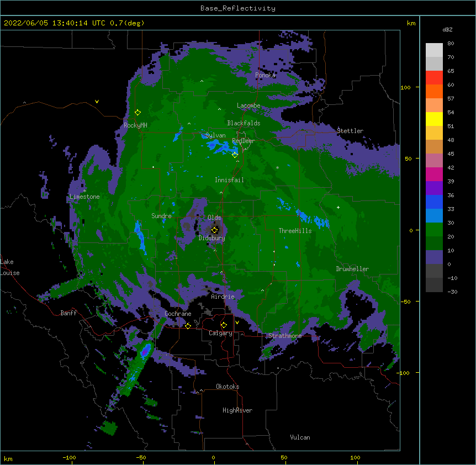The image size is (476, 465).
Task: Click the Okotoks label
Action: coord(228,387)
